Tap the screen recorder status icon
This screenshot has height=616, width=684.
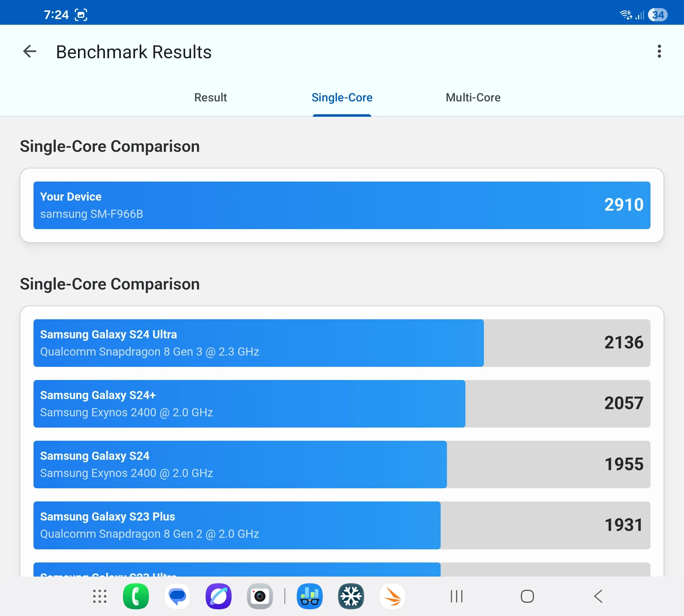(x=81, y=15)
